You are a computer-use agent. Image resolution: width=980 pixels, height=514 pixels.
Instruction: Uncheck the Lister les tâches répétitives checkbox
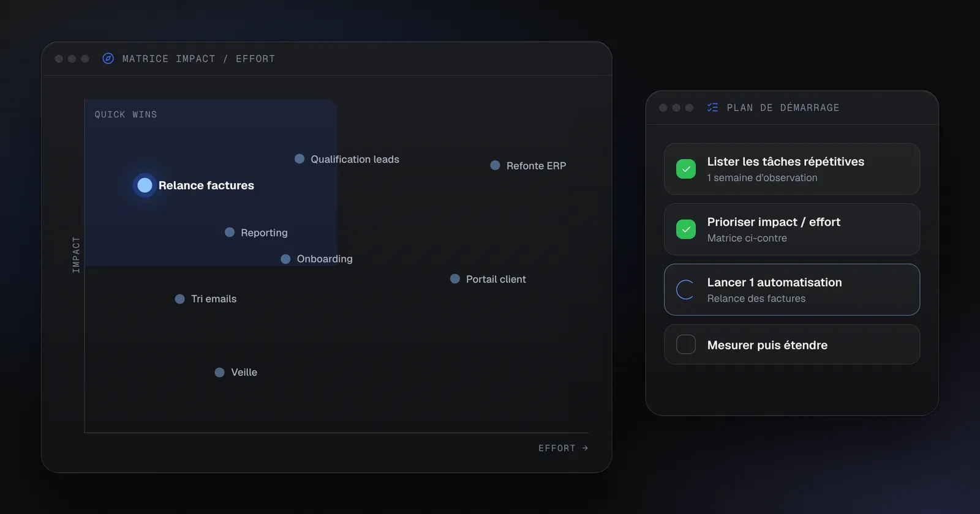tap(686, 169)
